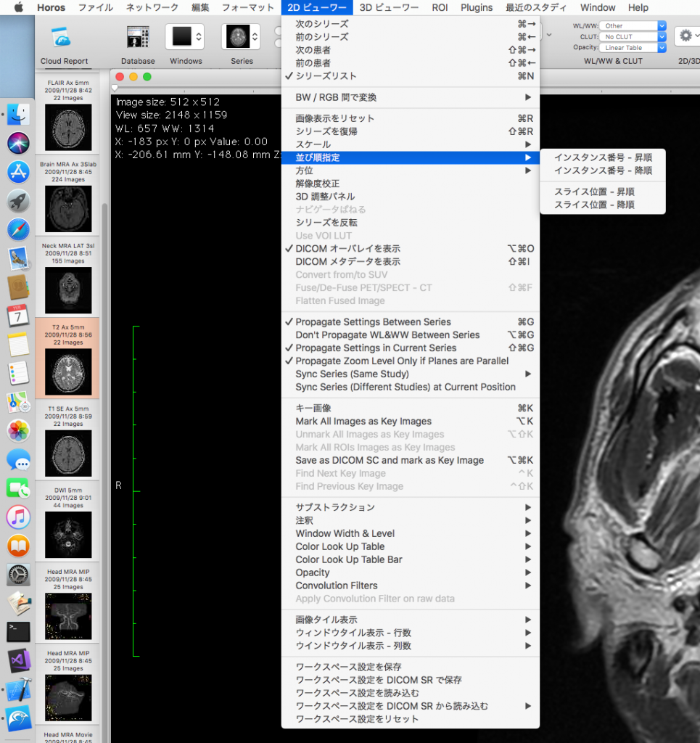Open Xcode in the Dock

[18, 689]
